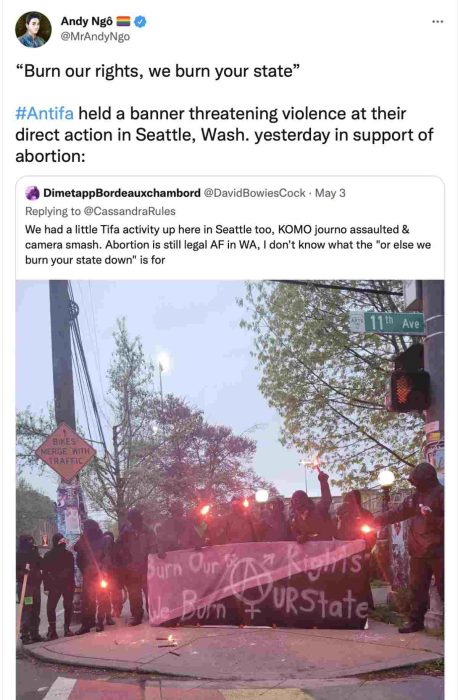458x700 pixels.
Task: Open the @MrAndyNgo handle
Action: (x=95, y=37)
